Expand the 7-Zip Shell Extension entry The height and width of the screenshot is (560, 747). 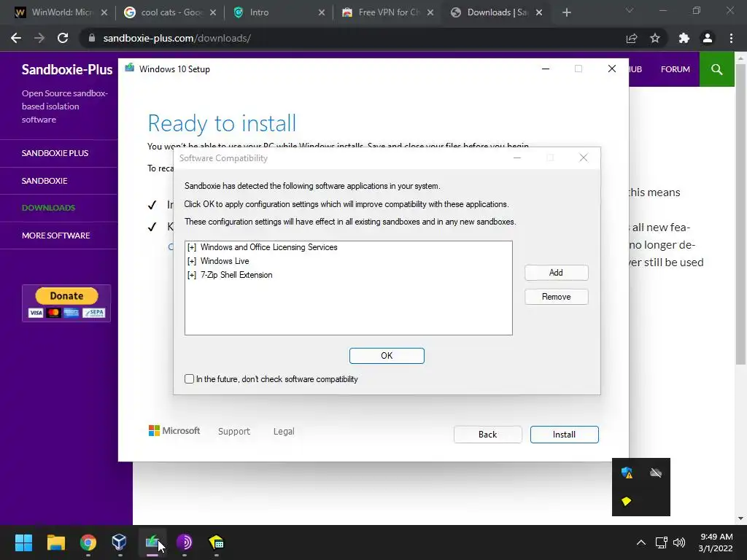[x=192, y=275]
